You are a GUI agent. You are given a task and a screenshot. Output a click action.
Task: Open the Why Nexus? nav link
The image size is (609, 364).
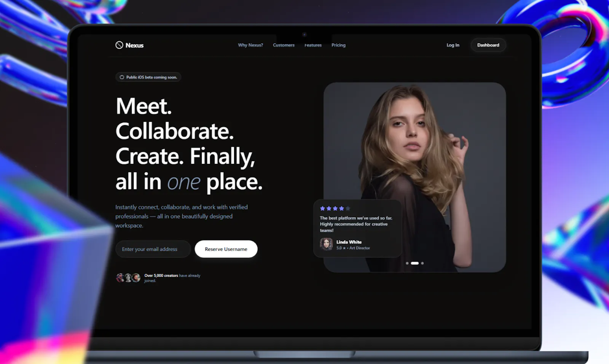point(250,45)
